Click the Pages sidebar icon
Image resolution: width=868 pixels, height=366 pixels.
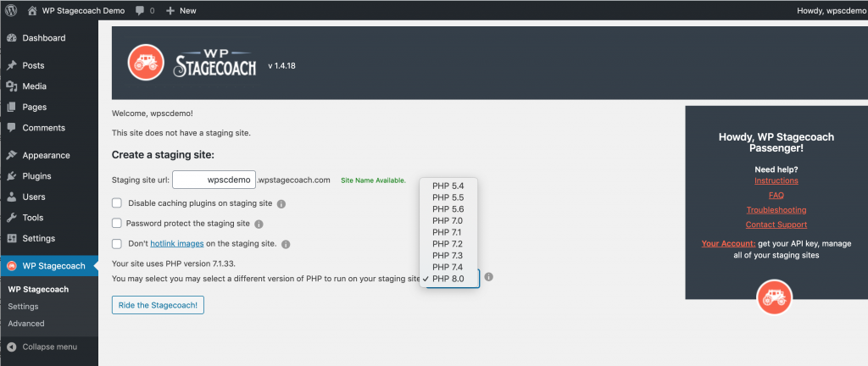pyautogui.click(x=12, y=108)
